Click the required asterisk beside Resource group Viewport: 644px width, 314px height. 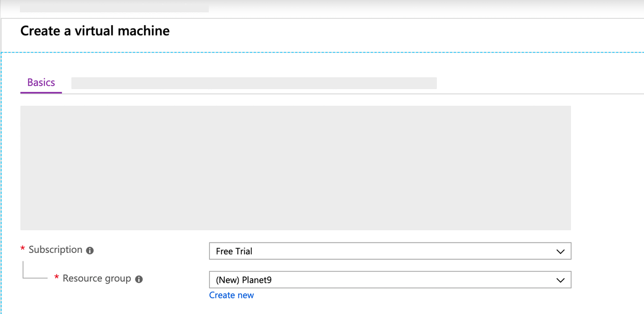(56, 278)
